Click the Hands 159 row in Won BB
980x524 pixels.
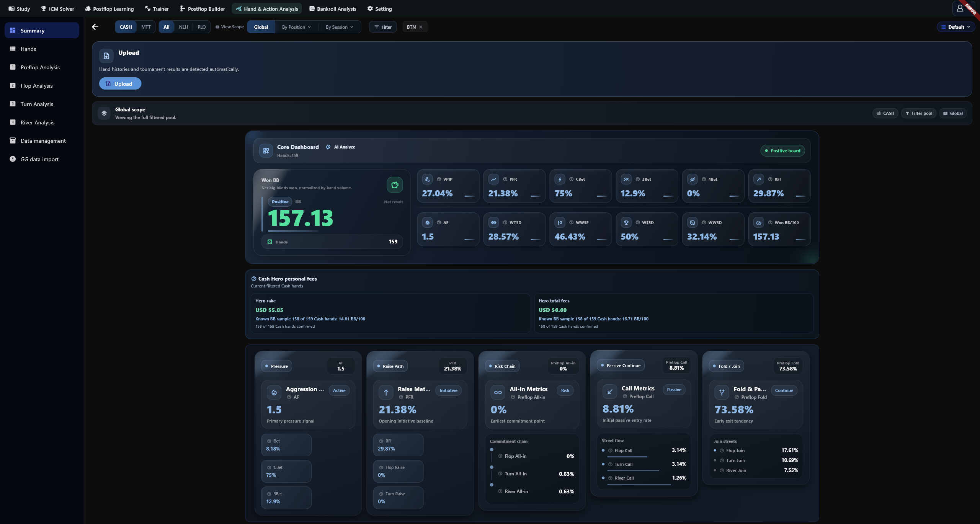332,242
